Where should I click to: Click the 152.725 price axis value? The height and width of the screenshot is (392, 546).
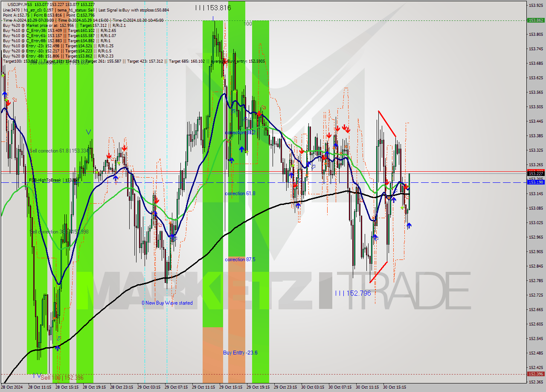coord(536,295)
